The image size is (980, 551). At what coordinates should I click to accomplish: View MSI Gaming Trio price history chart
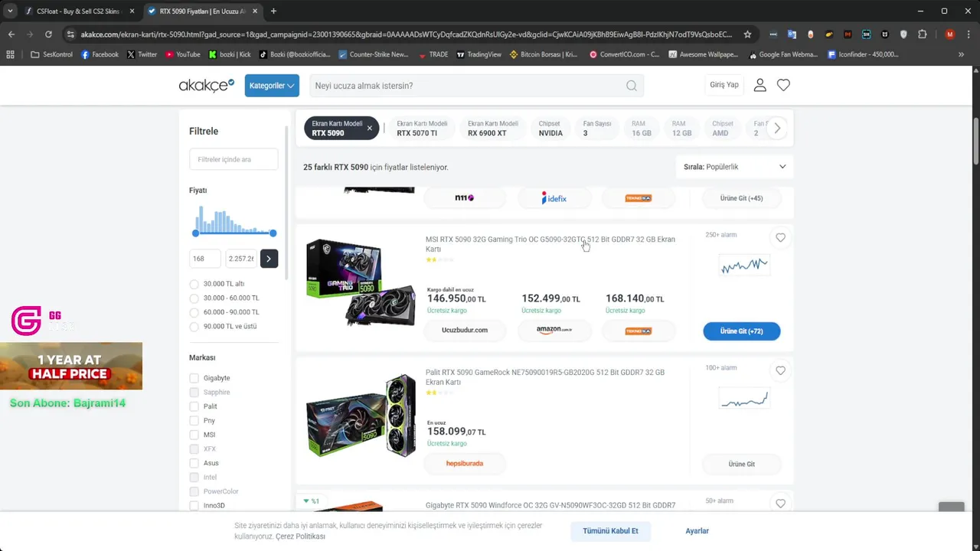coord(744,266)
